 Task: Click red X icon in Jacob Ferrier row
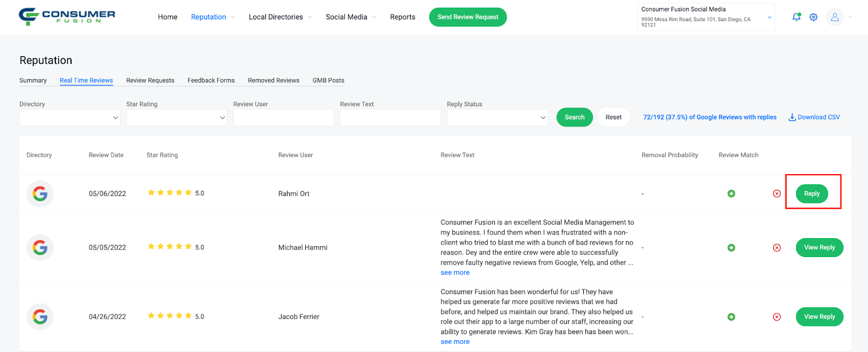tap(777, 317)
